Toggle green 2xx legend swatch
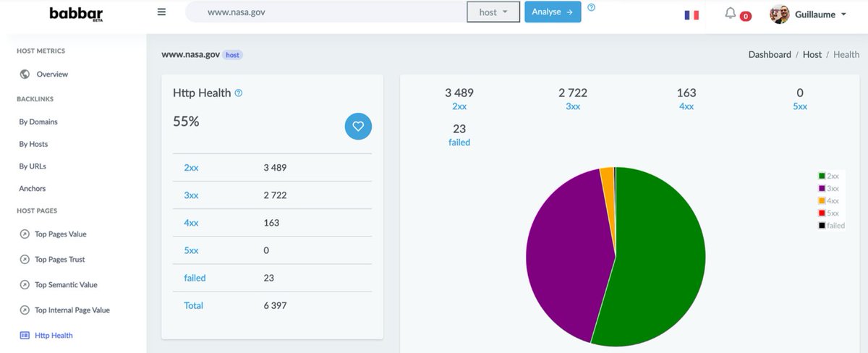 pos(822,176)
